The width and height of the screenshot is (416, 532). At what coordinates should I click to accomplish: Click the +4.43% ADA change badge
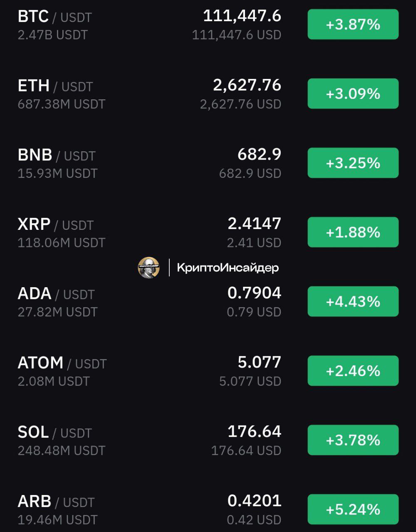pyautogui.click(x=353, y=301)
